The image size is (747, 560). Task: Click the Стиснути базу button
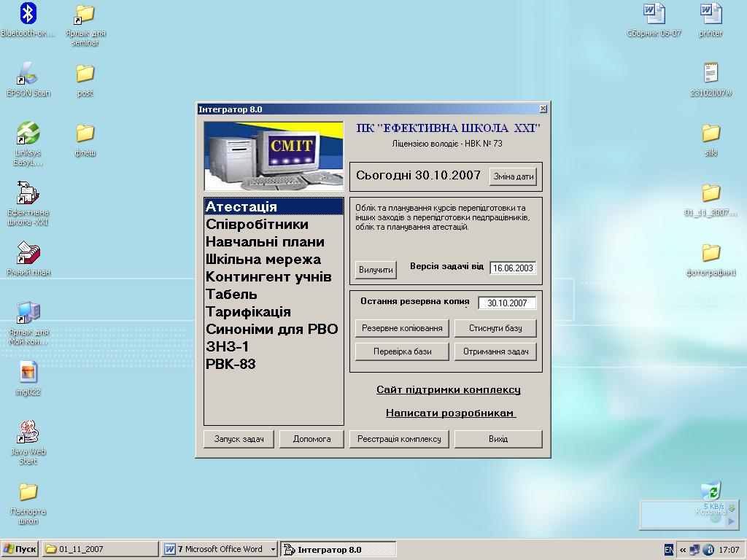(495, 328)
